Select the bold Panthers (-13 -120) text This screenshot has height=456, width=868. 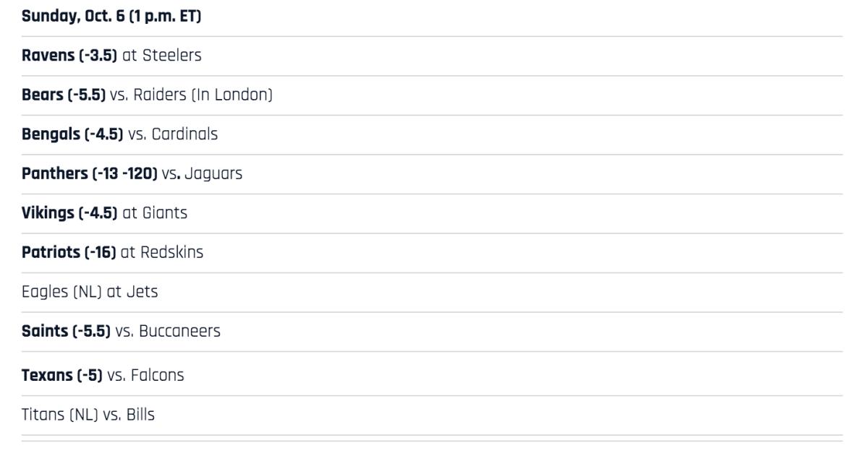pos(90,173)
